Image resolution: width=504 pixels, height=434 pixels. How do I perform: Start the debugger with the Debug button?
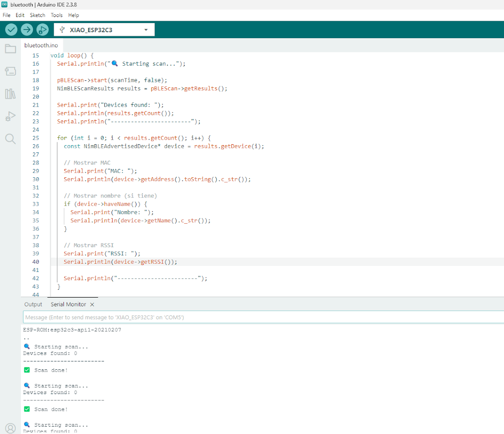(42, 30)
